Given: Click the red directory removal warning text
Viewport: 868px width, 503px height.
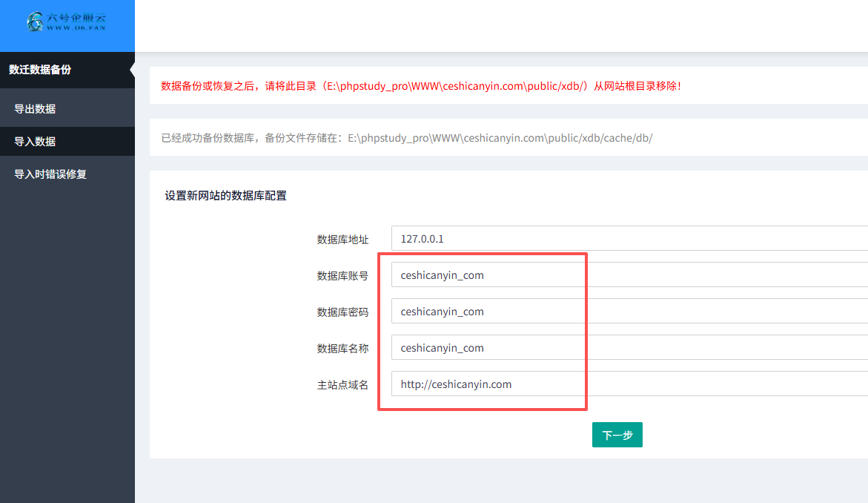Looking at the screenshot, I should 420,86.
